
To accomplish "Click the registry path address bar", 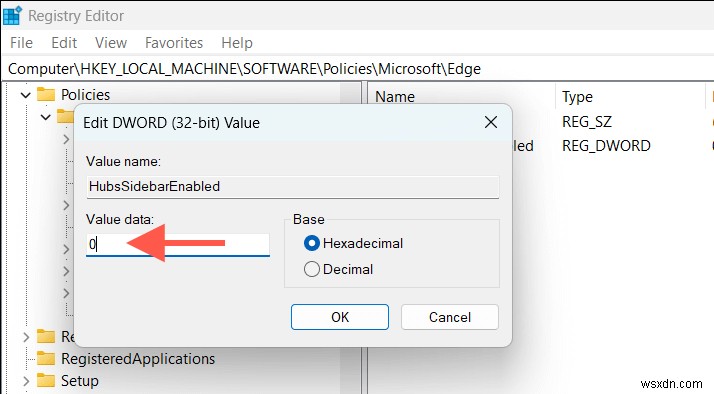I will click(x=357, y=69).
